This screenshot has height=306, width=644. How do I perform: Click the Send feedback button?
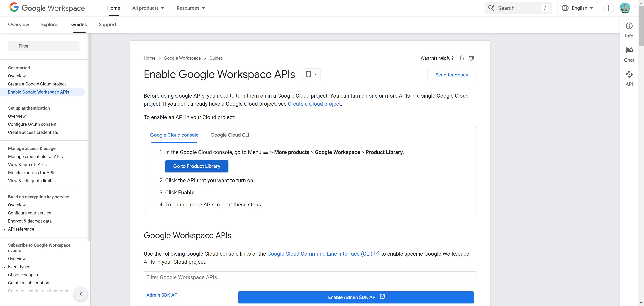tap(451, 75)
